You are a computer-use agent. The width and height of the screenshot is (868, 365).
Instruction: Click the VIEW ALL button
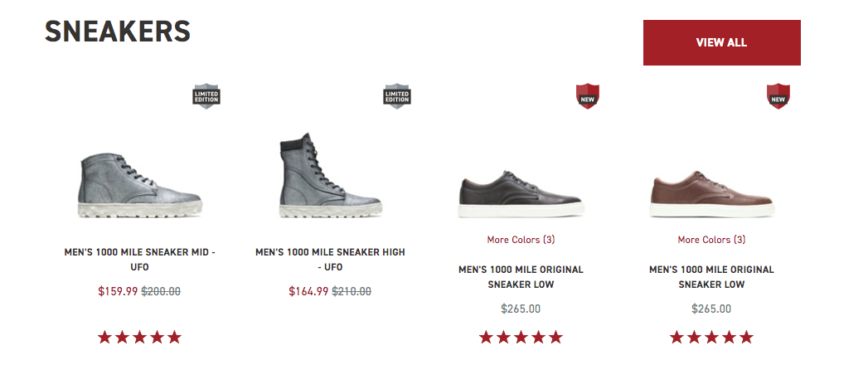[721, 42]
